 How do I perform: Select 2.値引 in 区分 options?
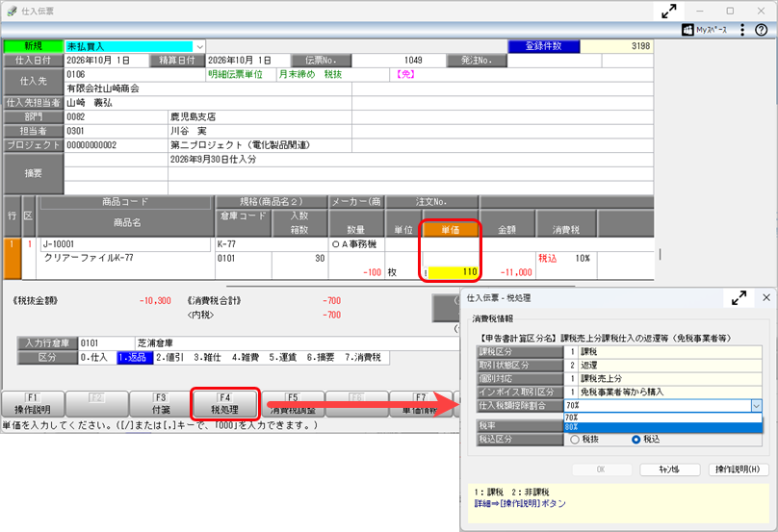point(170,358)
